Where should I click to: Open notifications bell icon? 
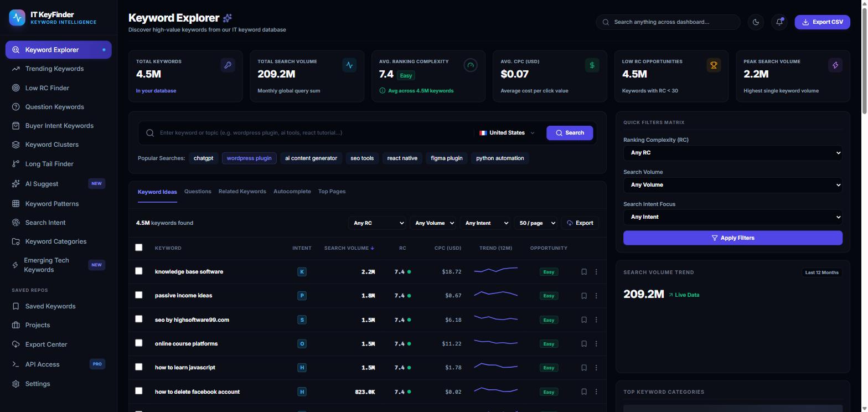pos(779,22)
